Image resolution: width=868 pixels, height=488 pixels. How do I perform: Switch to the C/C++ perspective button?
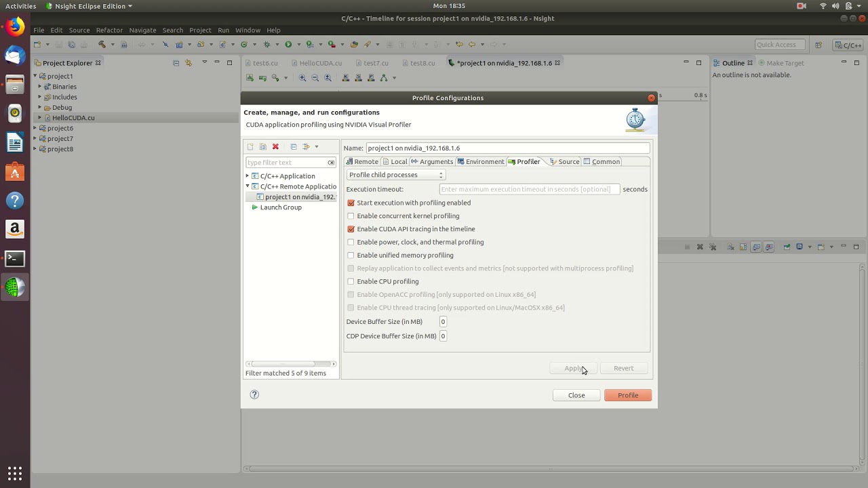pyautogui.click(x=848, y=45)
